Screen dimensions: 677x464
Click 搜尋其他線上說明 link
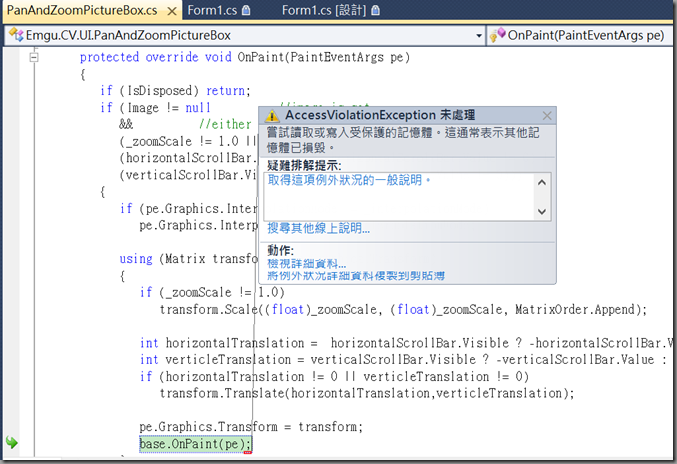click(x=319, y=228)
